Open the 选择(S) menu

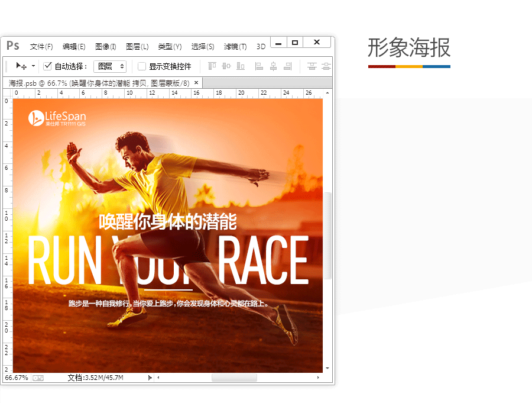(x=203, y=47)
